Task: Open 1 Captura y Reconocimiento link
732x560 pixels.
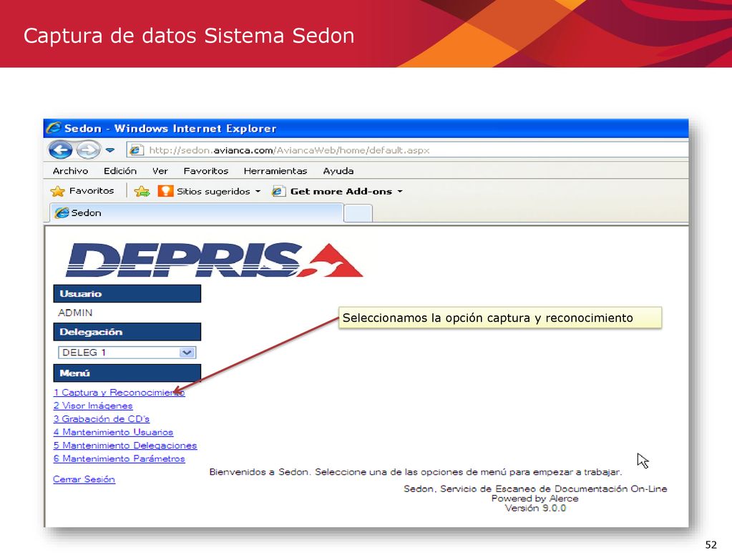Action: [119, 393]
